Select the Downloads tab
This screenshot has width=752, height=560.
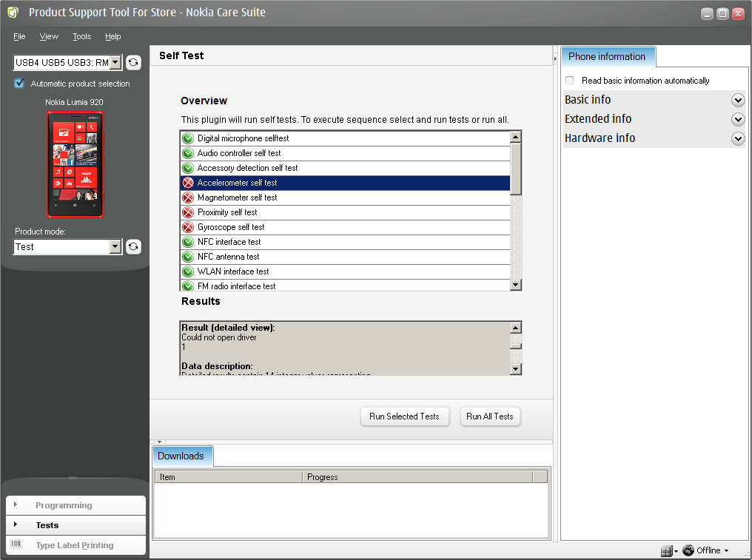coord(181,456)
